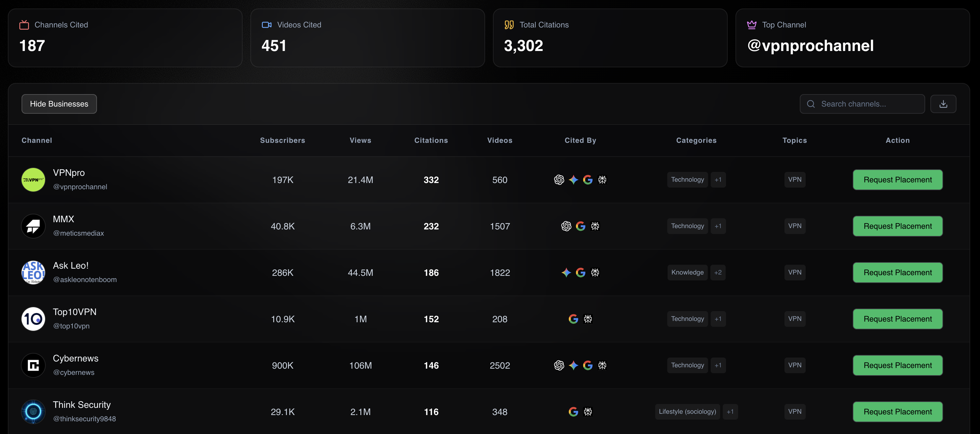
Task: Click the Cited By column header
Action: [x=580, y=141]
